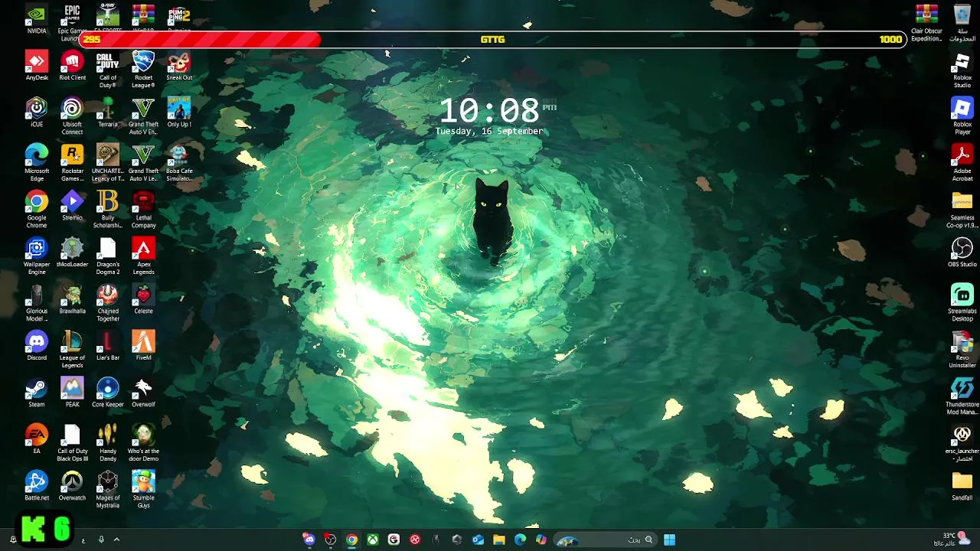Select Call of Duty Black Ops III file
The width and height of the screenshot is (980, 551).
coord(72,442)
